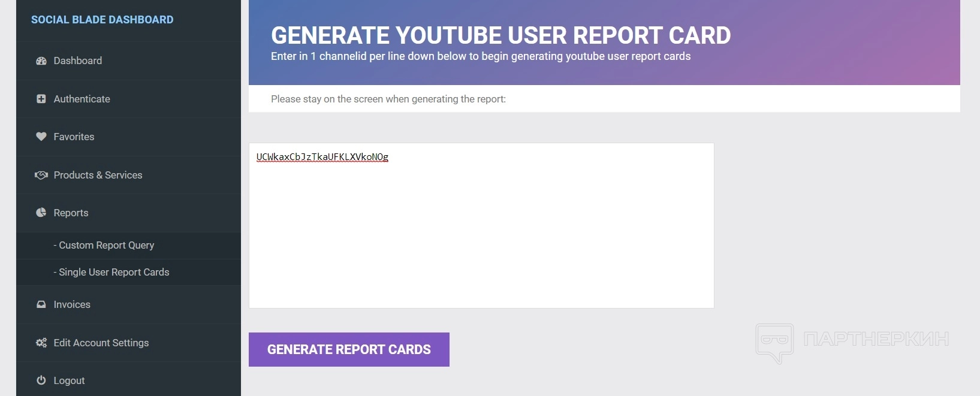
Task: Collapse the Reports menu section
Action: (x=128, y=213)
